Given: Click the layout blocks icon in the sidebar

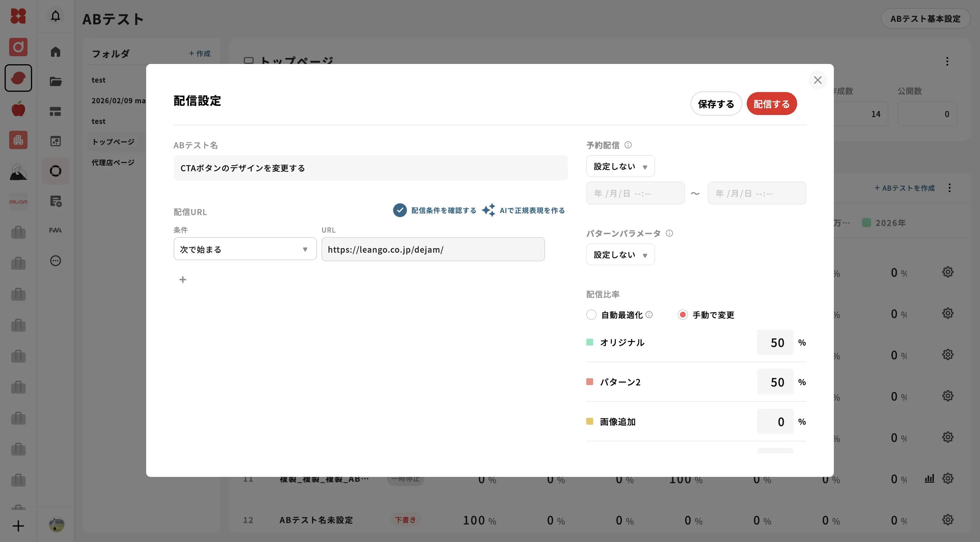Looking at the screenshot, I should [x=56, y=111].
